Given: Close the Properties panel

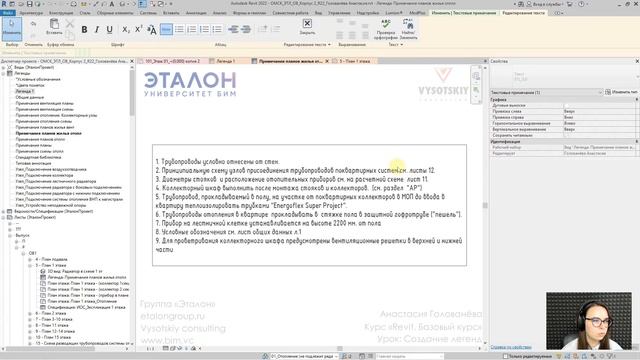Looking at the screenshot, I should [637, 61].
